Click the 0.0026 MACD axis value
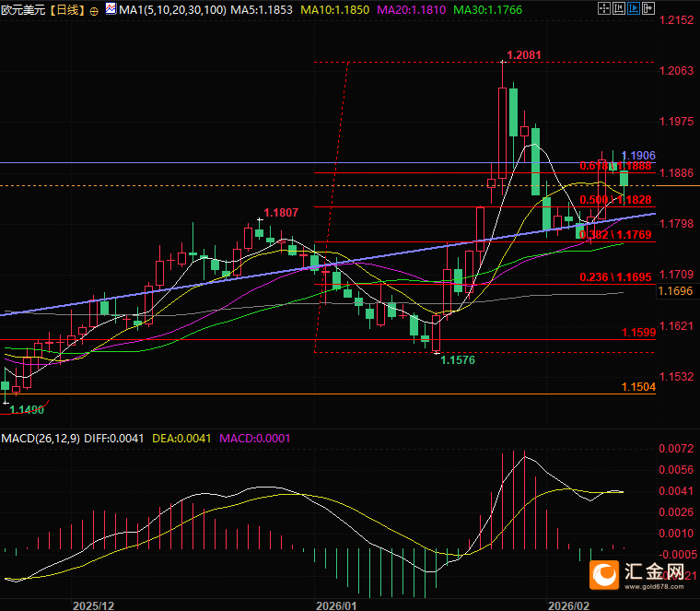 click(x=676, y=511)
